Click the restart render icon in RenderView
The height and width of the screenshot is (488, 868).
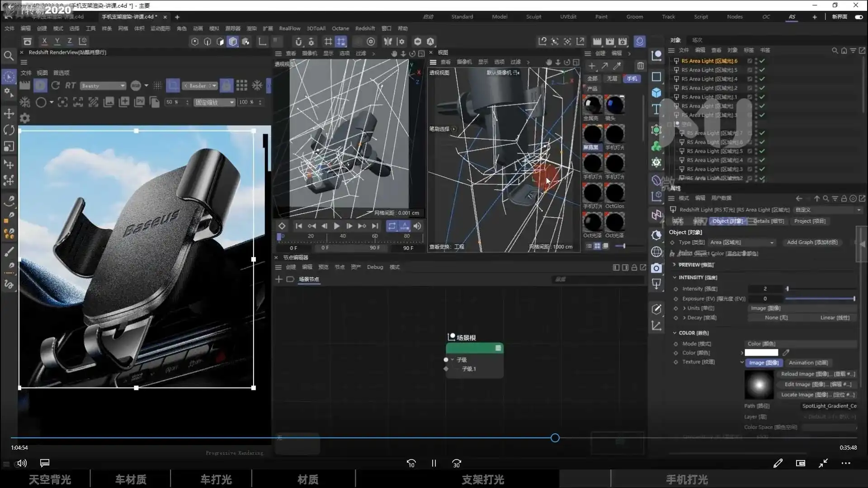pos(56,85)
